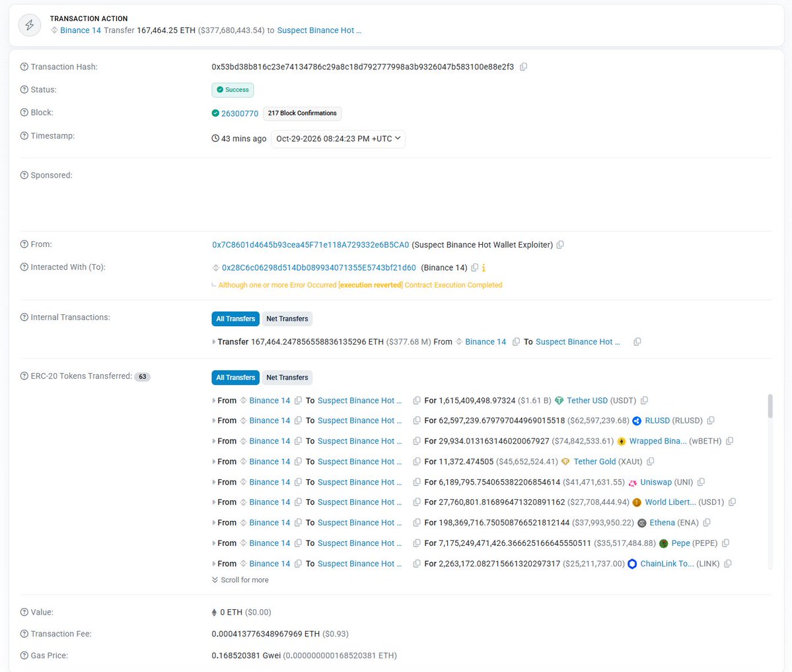Click Suspect Binance Hot link in Transaction Action
792x672 pixels.
(319, 30)
